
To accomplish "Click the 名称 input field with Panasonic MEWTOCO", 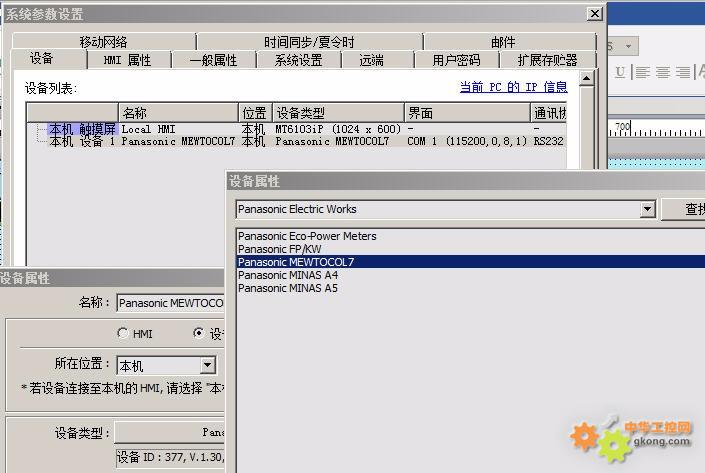I will point(170,303).
